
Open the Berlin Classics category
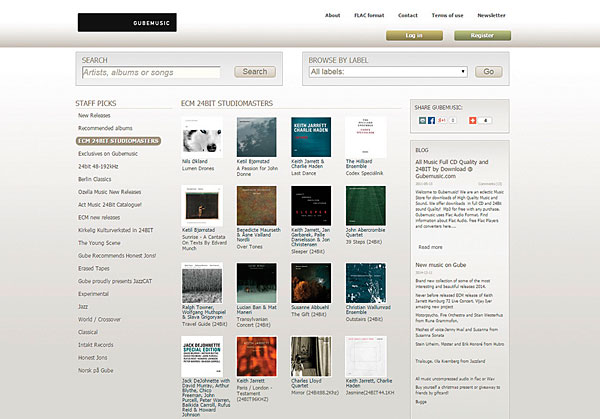95,179
